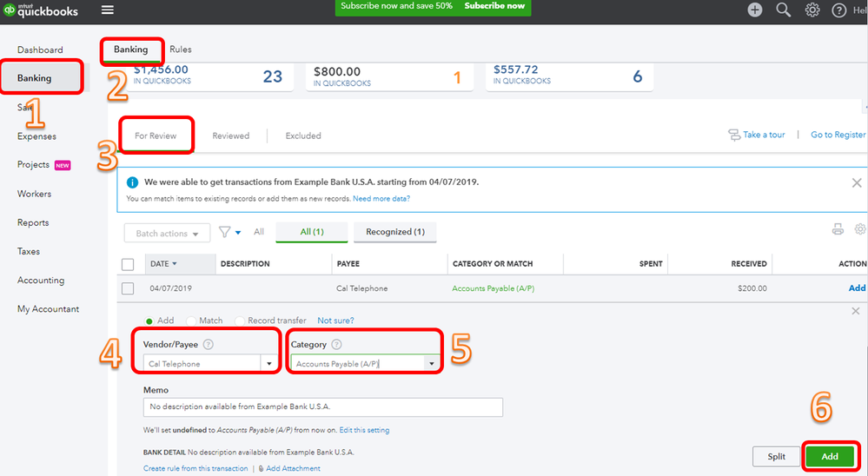868x476 pixels.
Task: Open Workers in the sidebar
Action: pos(34,194)
